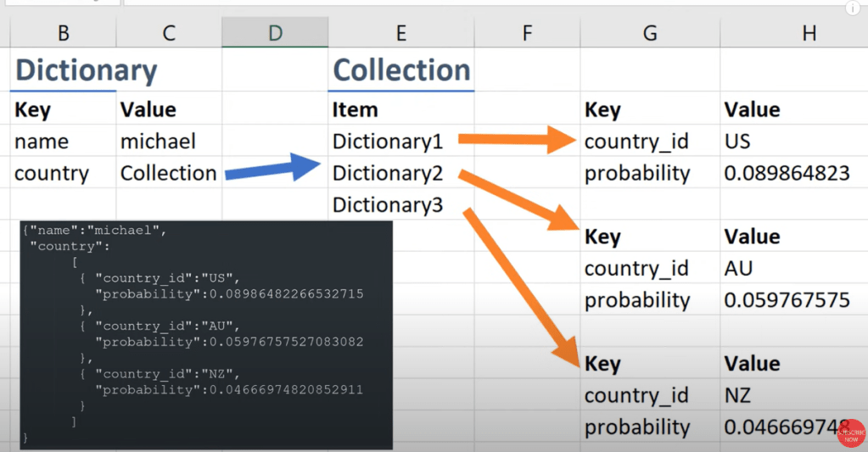Select column F header

[526, 33]
